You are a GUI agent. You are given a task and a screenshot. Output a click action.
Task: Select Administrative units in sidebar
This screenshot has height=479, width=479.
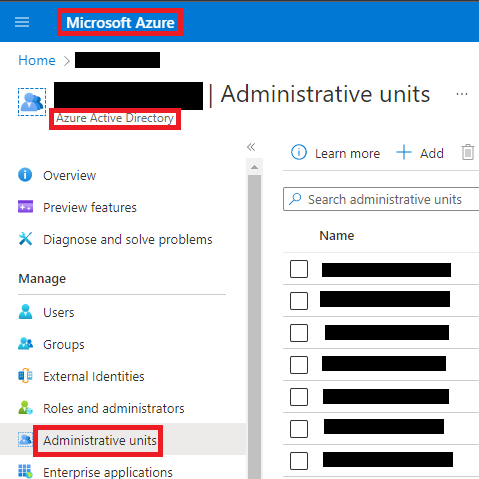[100, 441]
